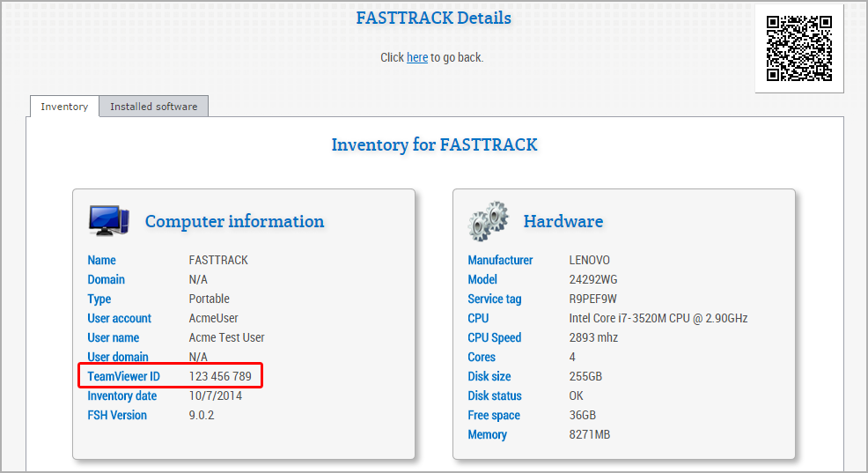Image resolution: width=868 pixels, height=473 pixels.
Task: Click the FASTTRACK Details page title
Action: click(x=433, y=18)
